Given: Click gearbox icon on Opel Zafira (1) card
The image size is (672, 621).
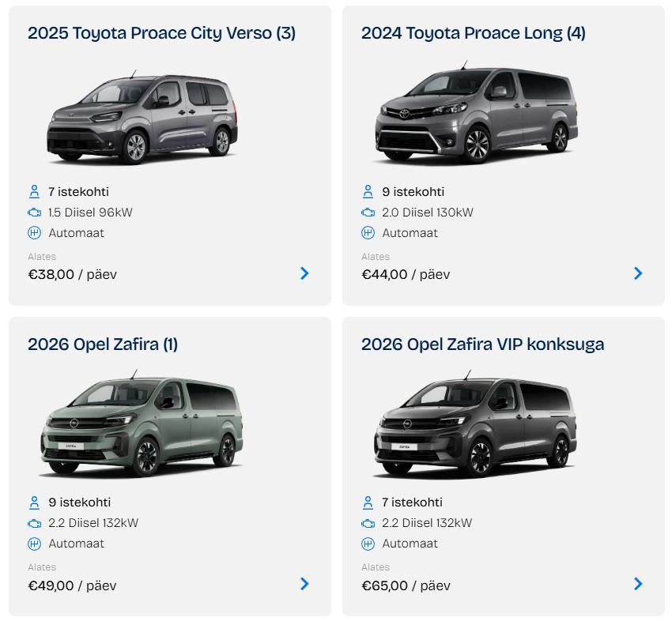Looking at the screenshot, I should point(34,544).
